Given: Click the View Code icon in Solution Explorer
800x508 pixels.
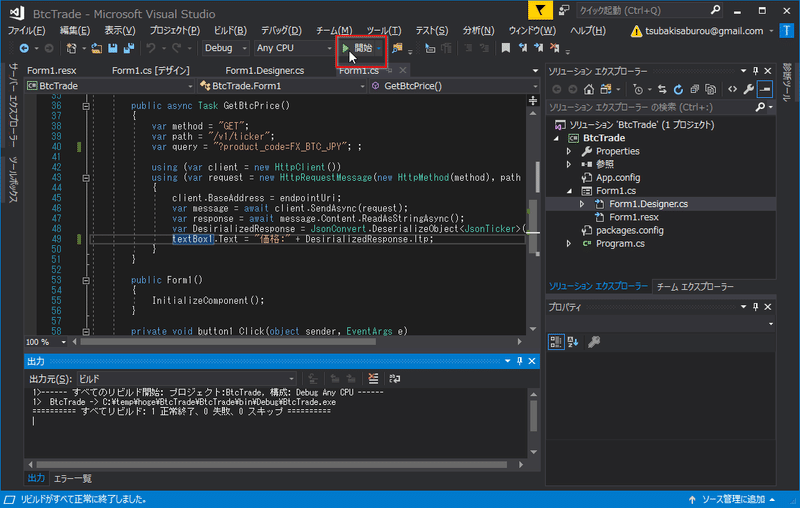Looking at the screenshot, I should point(733,89).
